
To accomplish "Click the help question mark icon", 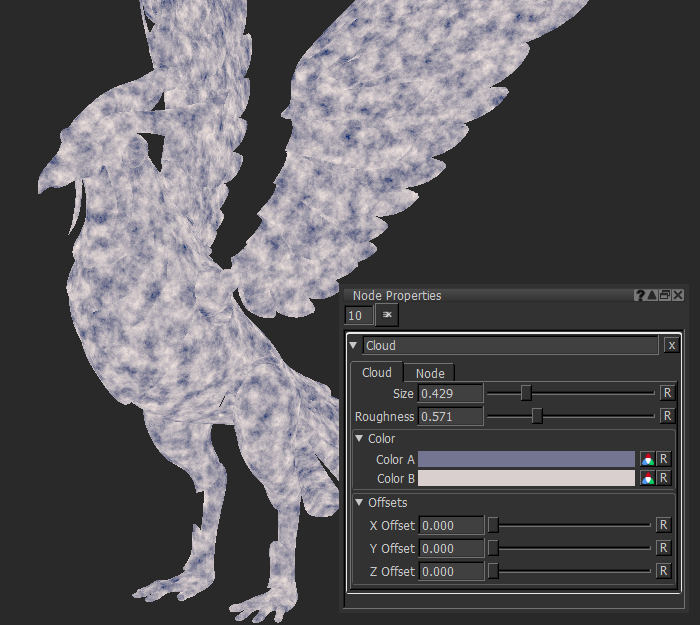I will coord(640,295).
